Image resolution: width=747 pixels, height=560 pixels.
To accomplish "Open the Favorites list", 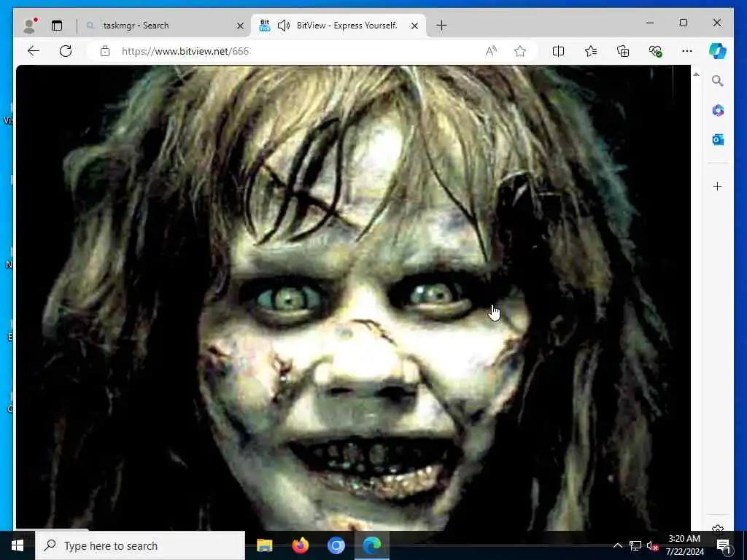I will tap(591, 51).
